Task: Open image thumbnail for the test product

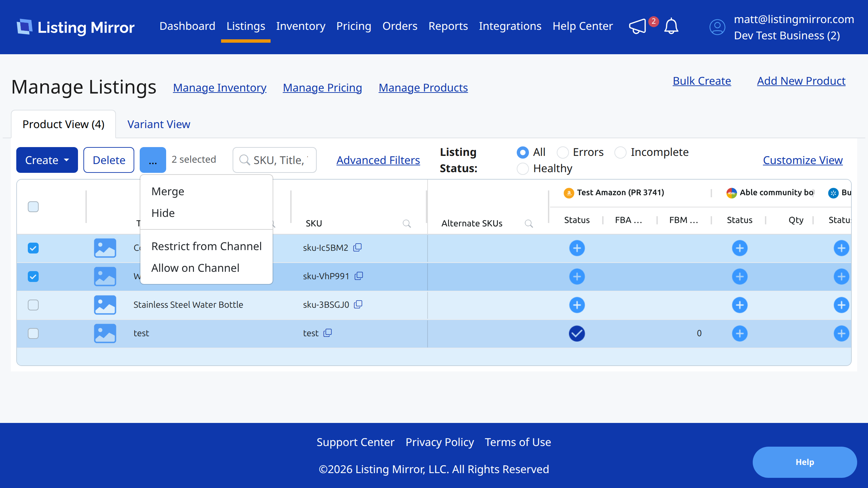Action: tap(105, 333)
